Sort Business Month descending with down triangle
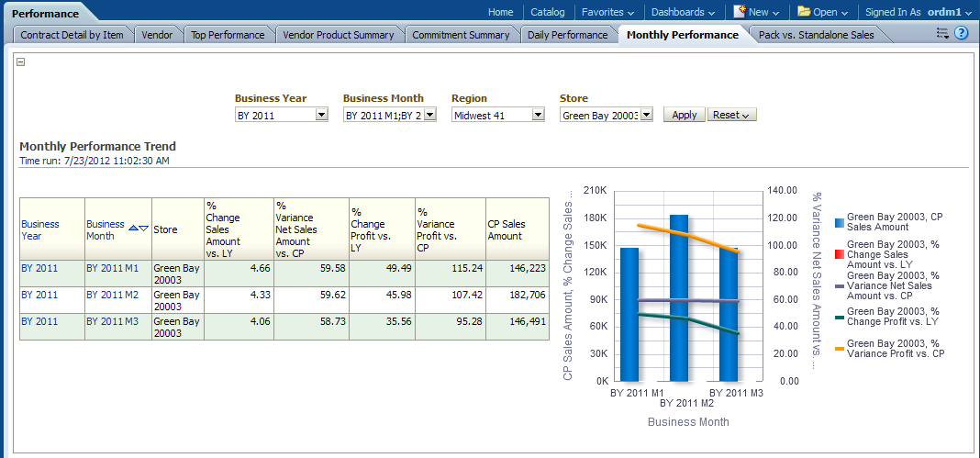This screenshot has height=458, width=980. click(143, 228)
